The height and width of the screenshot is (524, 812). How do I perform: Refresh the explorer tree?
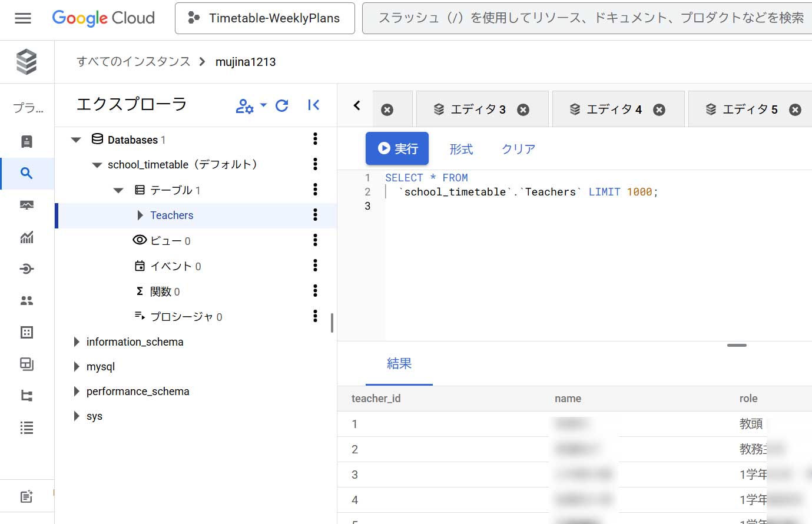282,105
